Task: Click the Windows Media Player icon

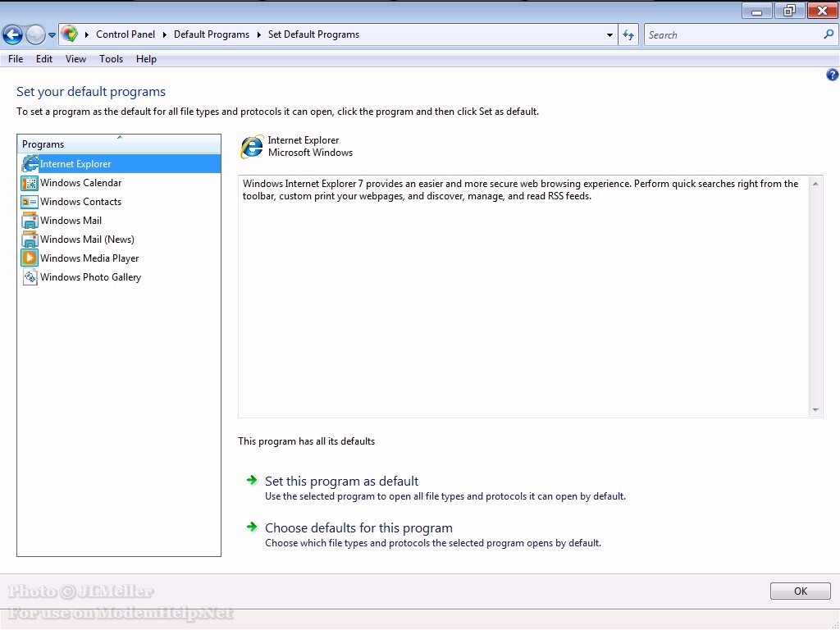Action: (x=30, y=258)
